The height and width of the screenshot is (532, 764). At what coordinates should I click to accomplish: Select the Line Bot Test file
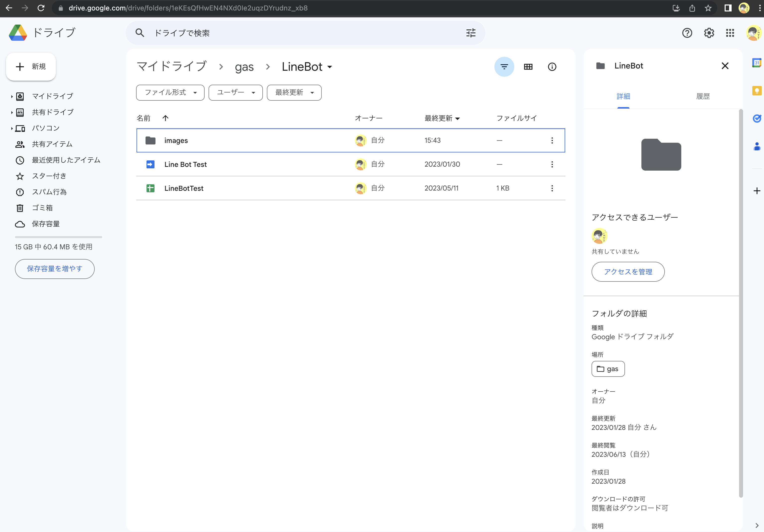tap(351, 164)
